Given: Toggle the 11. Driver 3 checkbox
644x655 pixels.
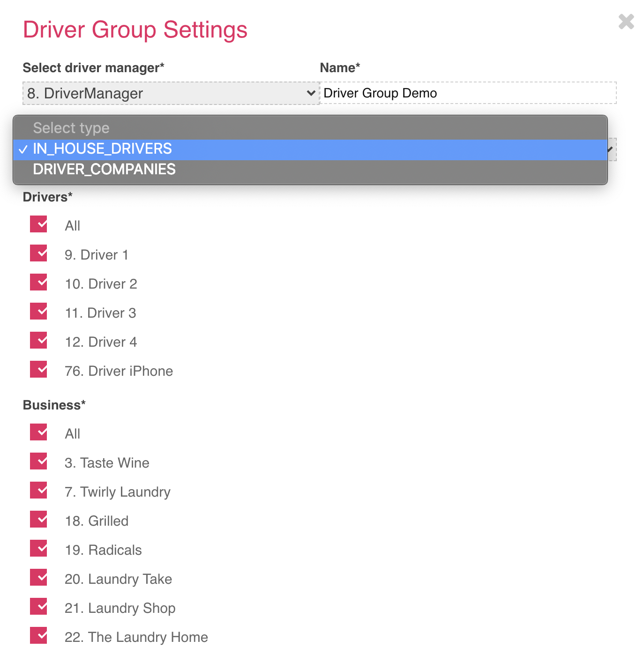Looking at the screenshot, I should tap(39, 312).
